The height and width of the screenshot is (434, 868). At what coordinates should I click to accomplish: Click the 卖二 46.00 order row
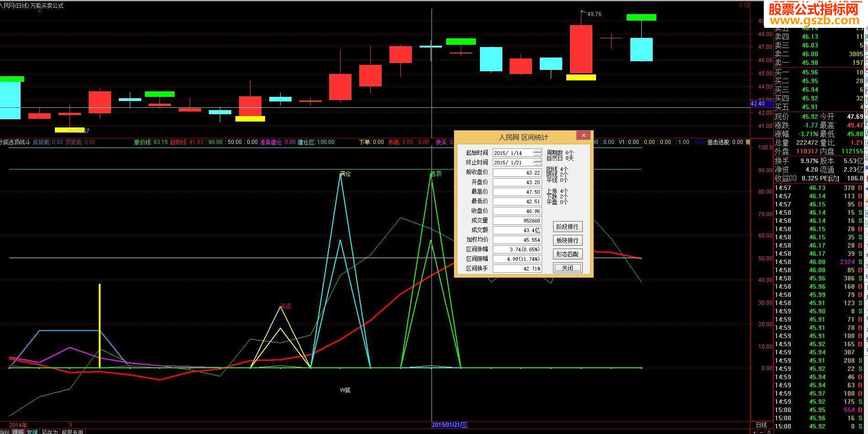(820, 54)
